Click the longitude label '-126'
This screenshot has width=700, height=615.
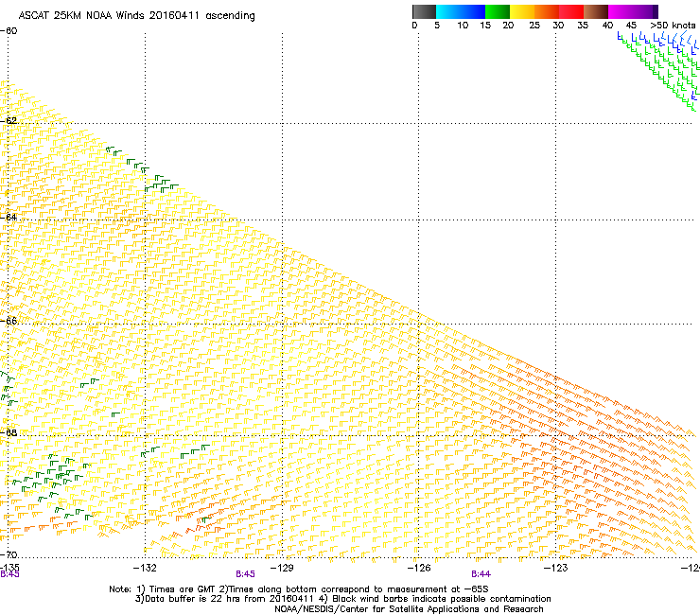(419, 568)
